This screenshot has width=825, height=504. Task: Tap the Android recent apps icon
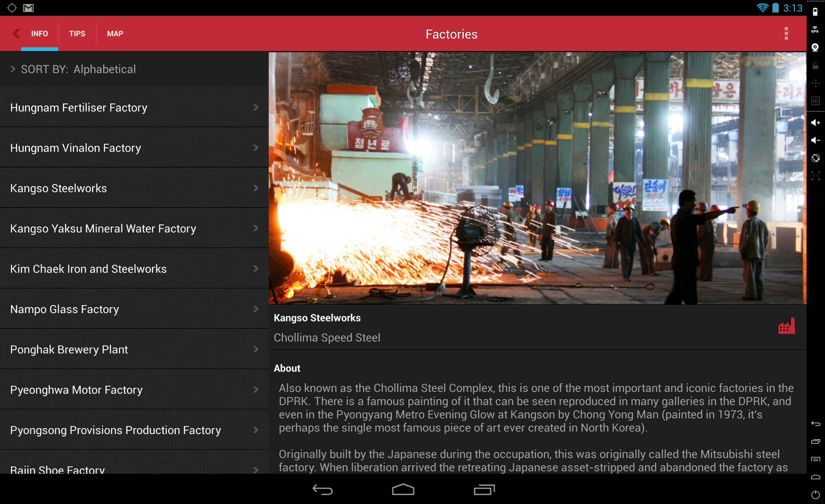coord(484,490)
